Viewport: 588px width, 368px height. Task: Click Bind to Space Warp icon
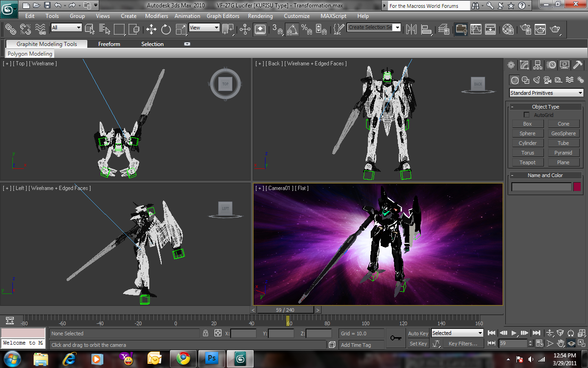coord(40,29)
